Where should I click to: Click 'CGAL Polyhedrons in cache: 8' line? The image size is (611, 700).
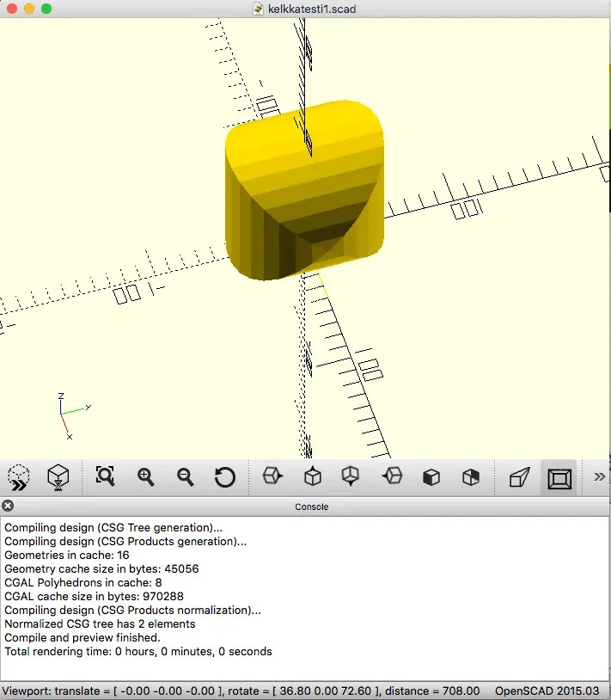(x=83, y=582)
